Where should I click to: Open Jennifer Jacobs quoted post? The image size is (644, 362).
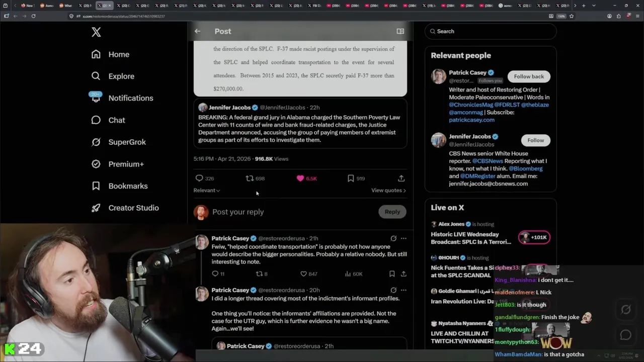pyautogui.click(x=300, y=124)
